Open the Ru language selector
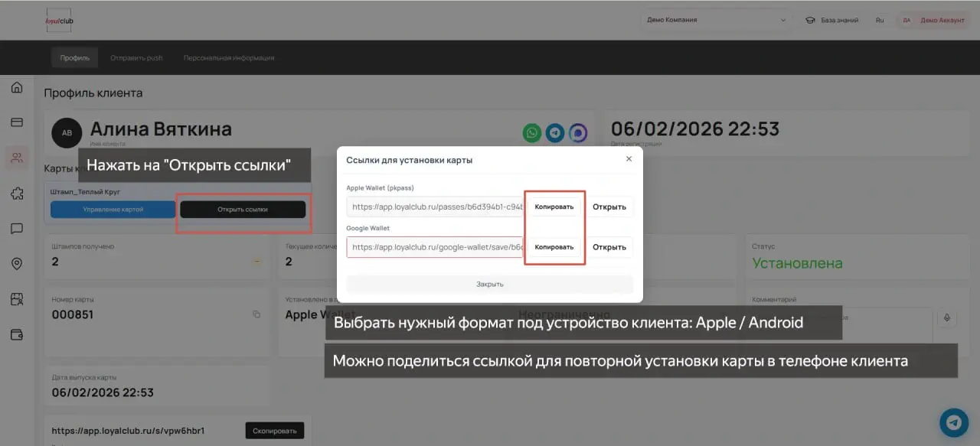Screen dimensions: 980x446 [x=880, y=20]
